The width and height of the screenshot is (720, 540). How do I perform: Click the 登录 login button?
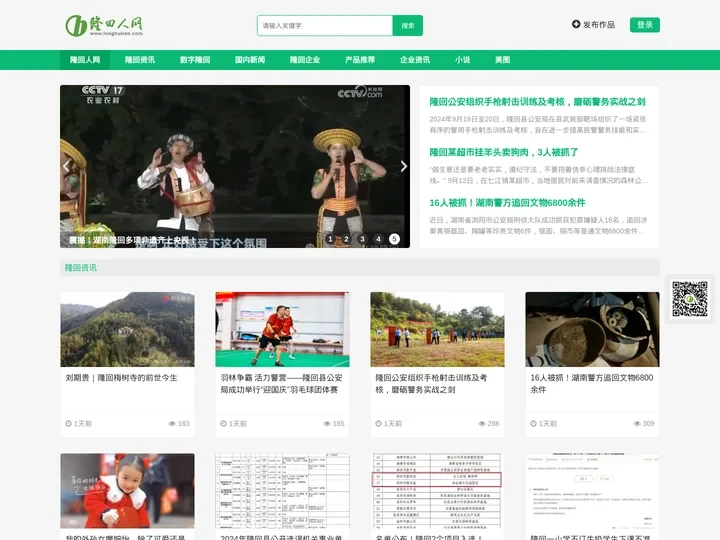[645, 25]
